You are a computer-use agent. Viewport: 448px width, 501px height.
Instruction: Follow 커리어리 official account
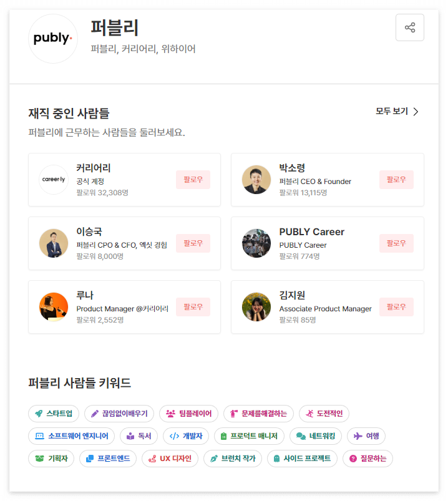click(194, 179)
